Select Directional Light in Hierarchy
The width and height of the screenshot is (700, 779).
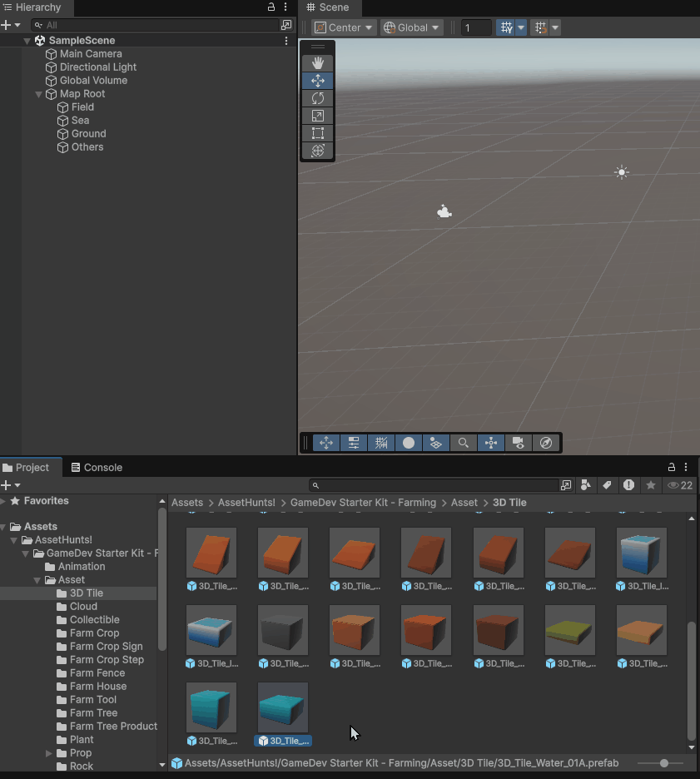tap(98, 67)
